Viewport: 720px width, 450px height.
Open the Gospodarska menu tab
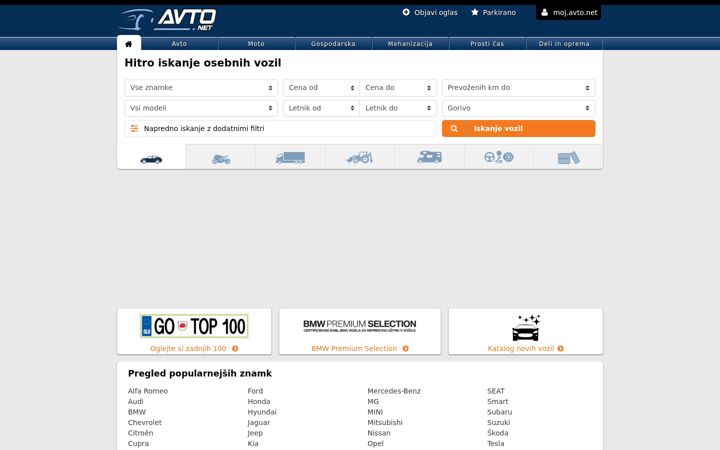[333, 44]
